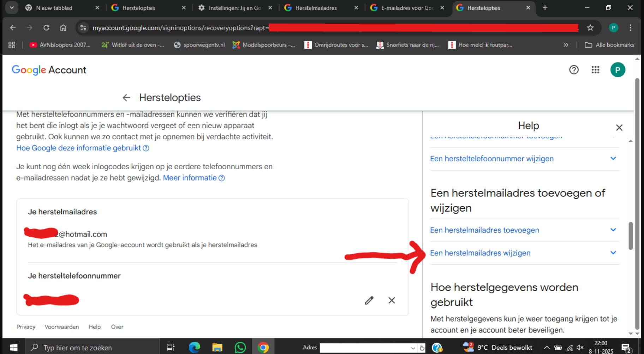Bookmark this page with the star icon
The height and width of the screenshot is (354, 644).
coord(590,28)
